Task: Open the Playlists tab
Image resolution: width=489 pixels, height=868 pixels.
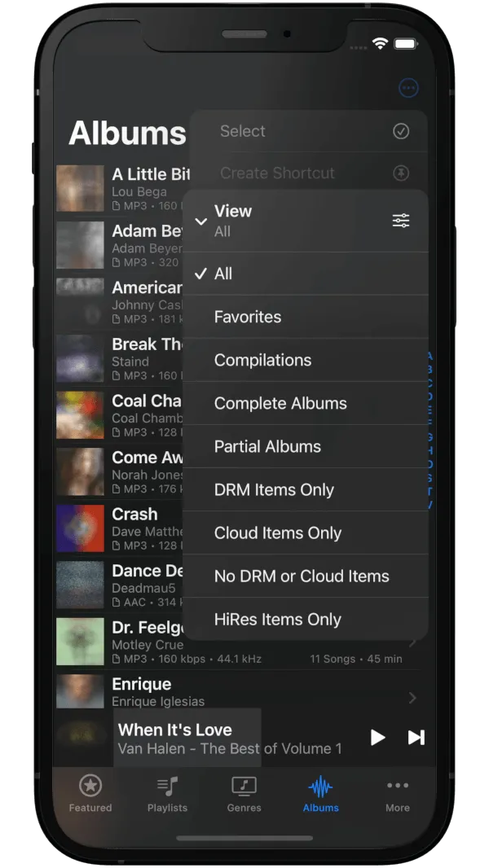Action: pyautogui.click(x=167, y=793)
